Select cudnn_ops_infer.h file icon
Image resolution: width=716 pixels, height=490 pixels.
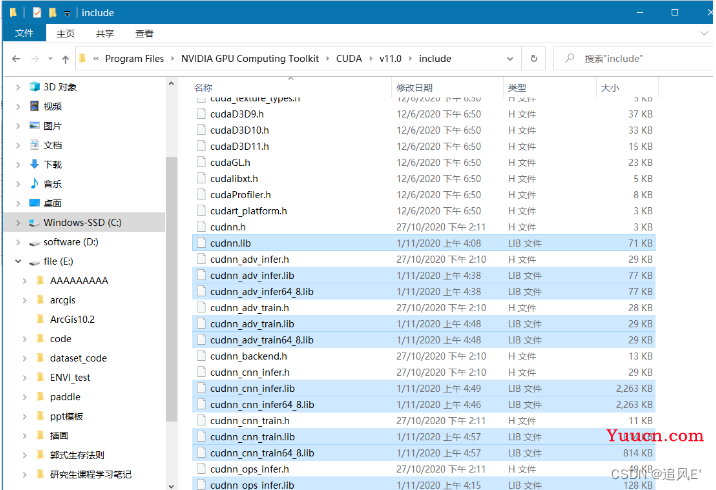point(201,469)
